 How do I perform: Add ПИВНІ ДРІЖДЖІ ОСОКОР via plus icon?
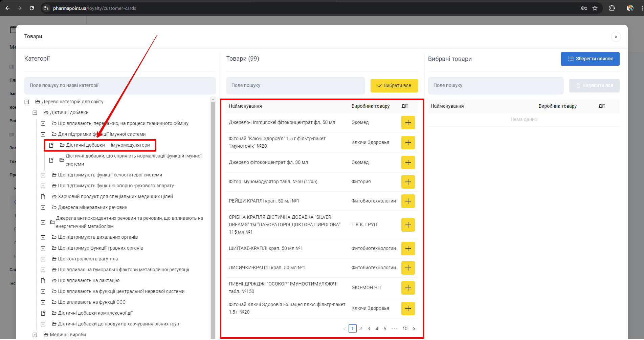408,288
